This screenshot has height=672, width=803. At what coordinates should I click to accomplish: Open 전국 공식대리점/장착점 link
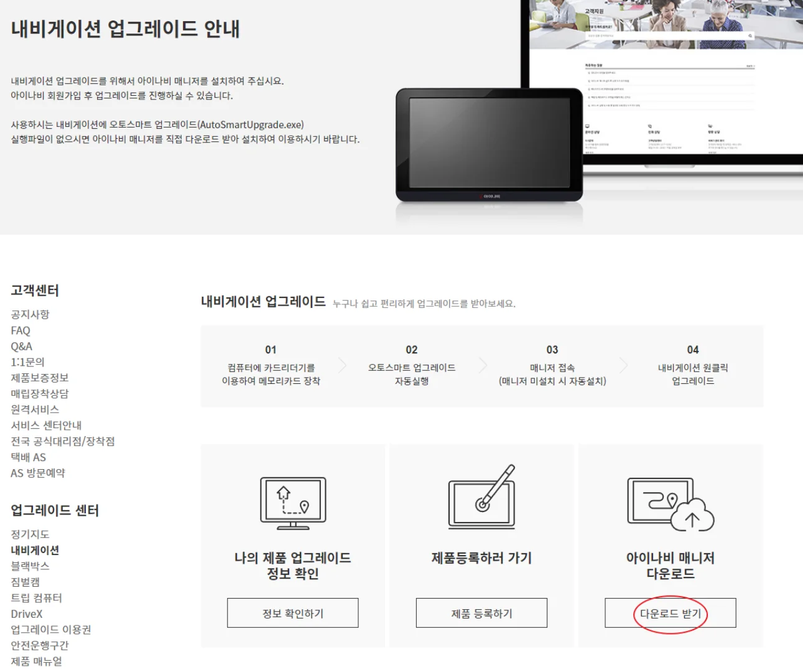[63, 441]
